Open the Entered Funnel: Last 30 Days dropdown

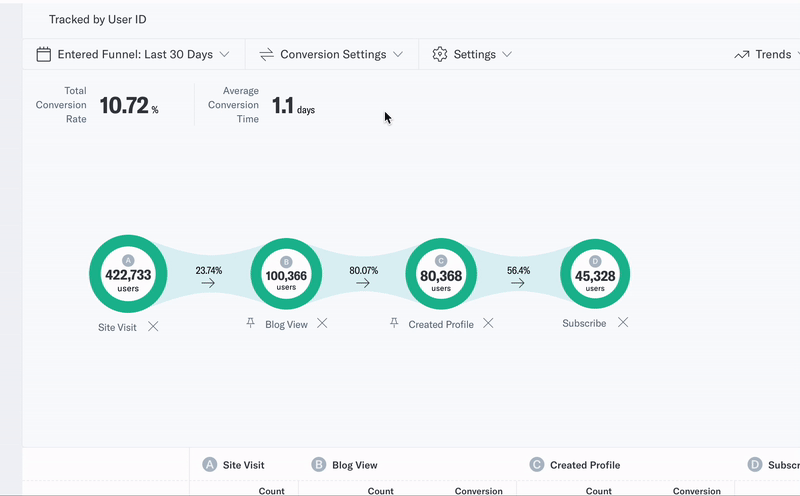(x=133, y=55)
